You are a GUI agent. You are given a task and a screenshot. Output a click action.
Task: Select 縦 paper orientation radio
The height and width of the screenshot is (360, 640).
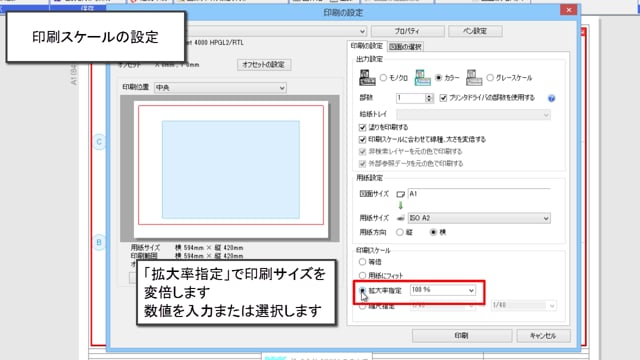click(x=400, y=232)
